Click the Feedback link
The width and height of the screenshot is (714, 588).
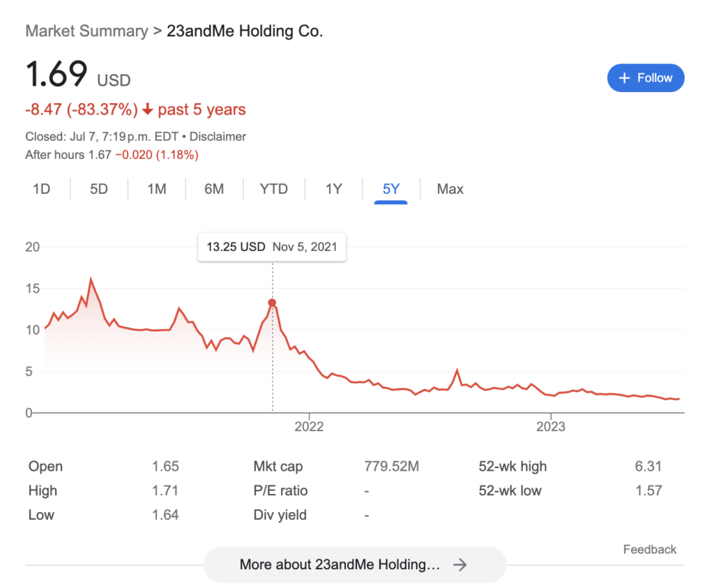coord(650,549)
